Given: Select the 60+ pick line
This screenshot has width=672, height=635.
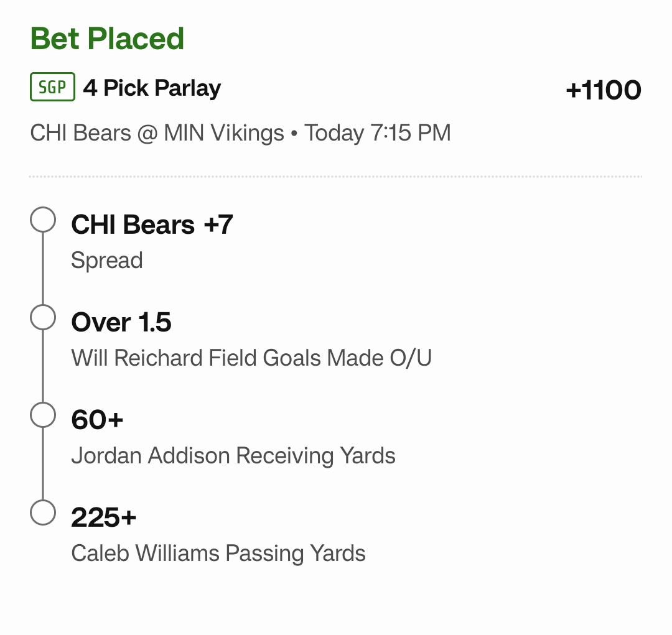Looking at the screenshot, I should coord(98,420).
